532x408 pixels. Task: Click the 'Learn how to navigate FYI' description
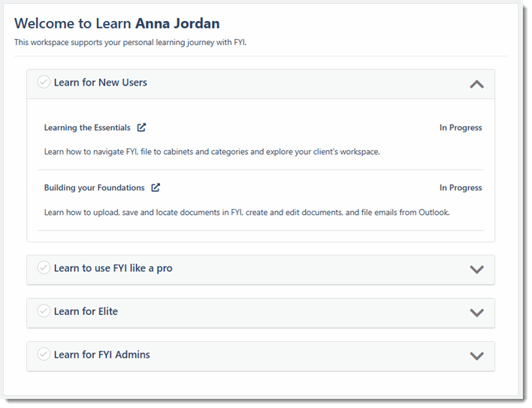coord(212,152)
